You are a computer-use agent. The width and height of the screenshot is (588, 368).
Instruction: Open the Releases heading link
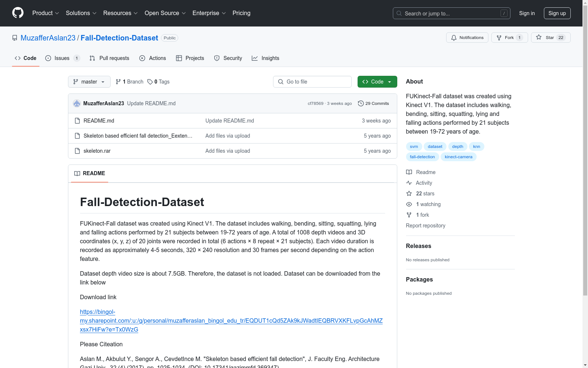419,246
